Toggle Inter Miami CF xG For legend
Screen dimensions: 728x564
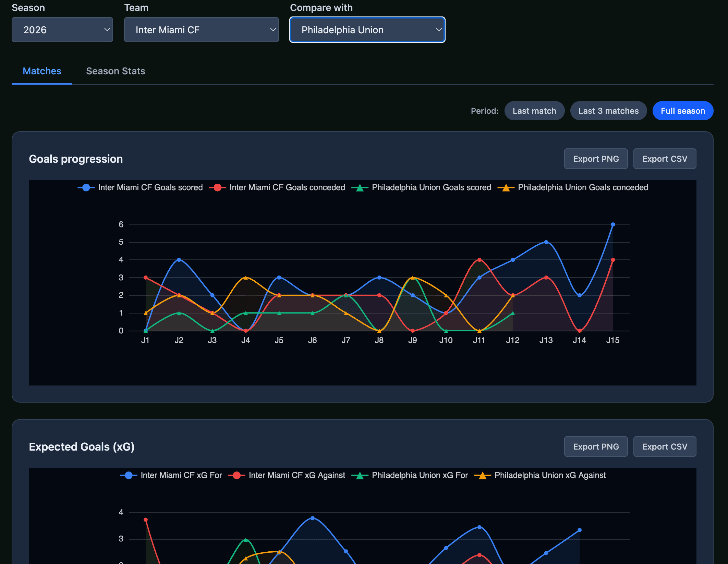click(x=171, y=475)
